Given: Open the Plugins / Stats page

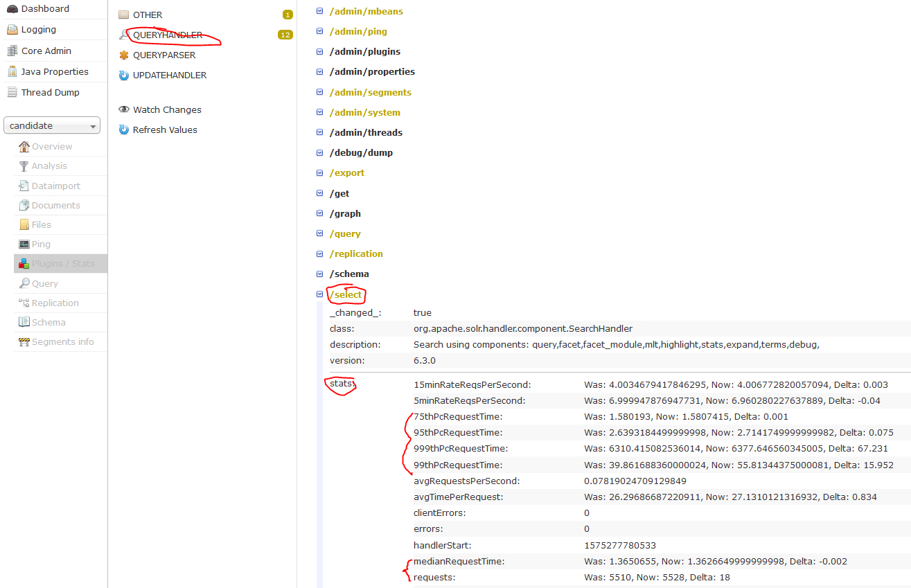Looking at the screenshot, I should click(63, 263).
